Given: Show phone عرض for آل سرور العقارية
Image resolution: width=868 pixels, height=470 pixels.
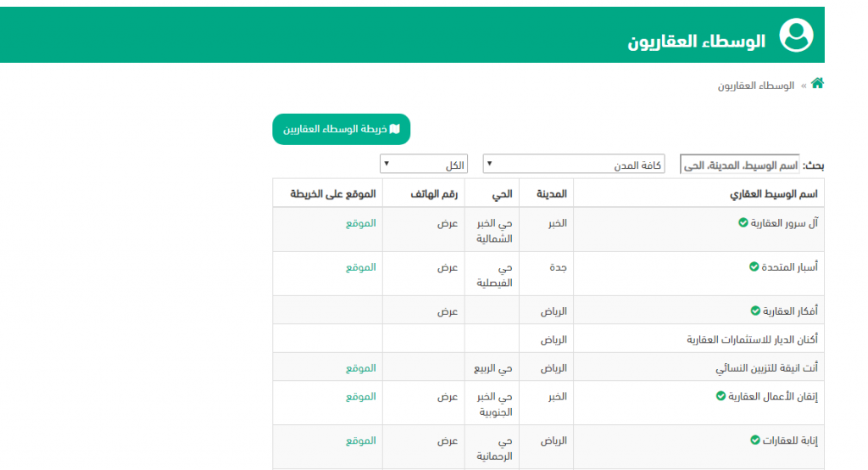Looking at the screenshot, I should (448, 223).
